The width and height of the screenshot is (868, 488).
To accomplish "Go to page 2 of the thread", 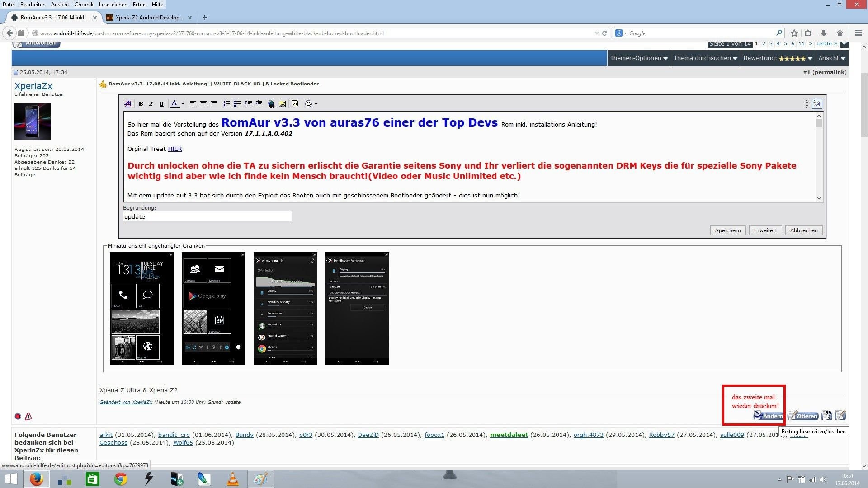I will tap(764, 44).
